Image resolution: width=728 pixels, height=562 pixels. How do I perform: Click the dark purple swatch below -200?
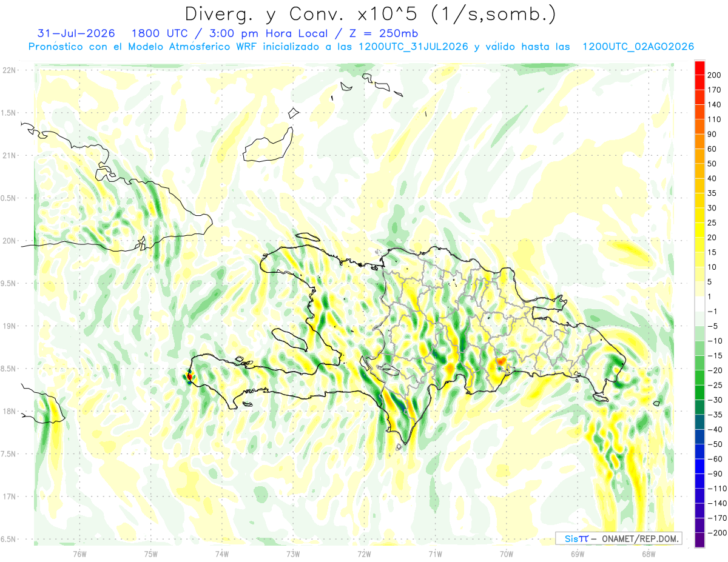(699, 540)
